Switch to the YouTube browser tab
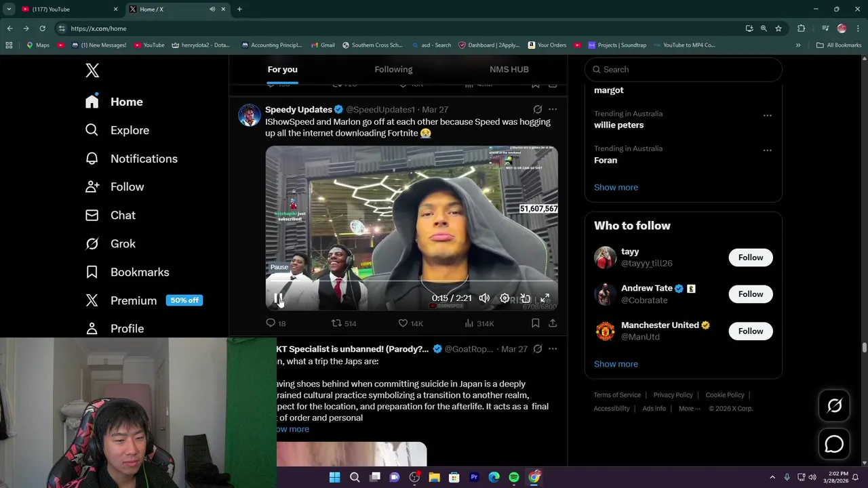Image resolution: width=868 pixels, height=488 pixels. point(69,9)
